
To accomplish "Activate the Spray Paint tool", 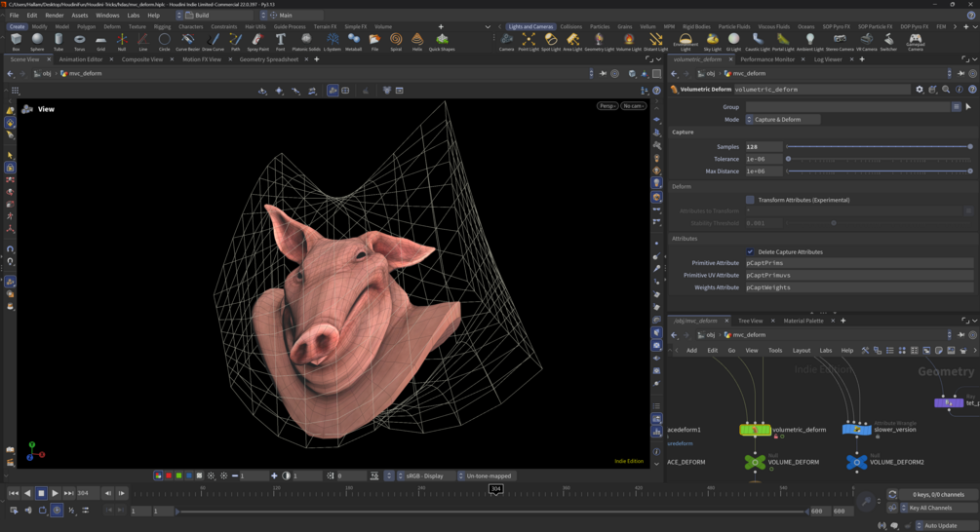I will (x=257, y=42).
